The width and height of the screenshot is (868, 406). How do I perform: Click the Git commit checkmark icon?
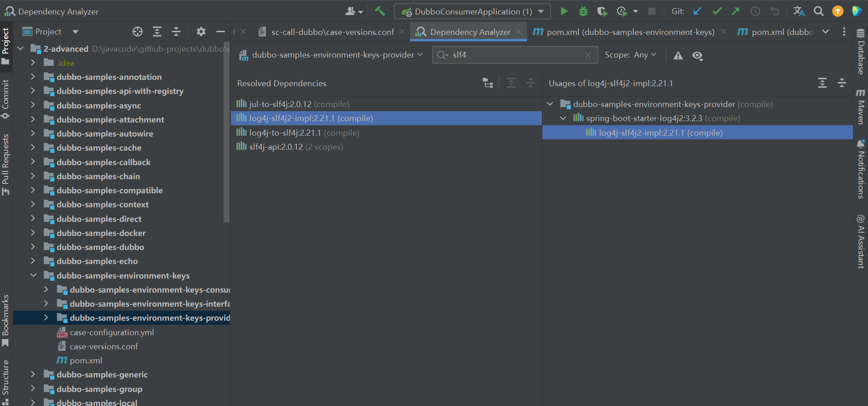click(x=717, y=11)
